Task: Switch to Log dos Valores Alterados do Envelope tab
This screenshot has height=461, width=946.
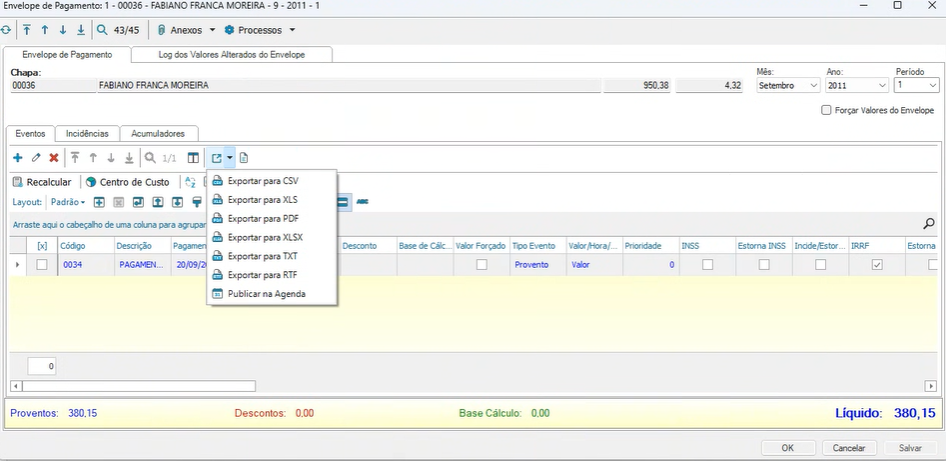Action: 232,54
